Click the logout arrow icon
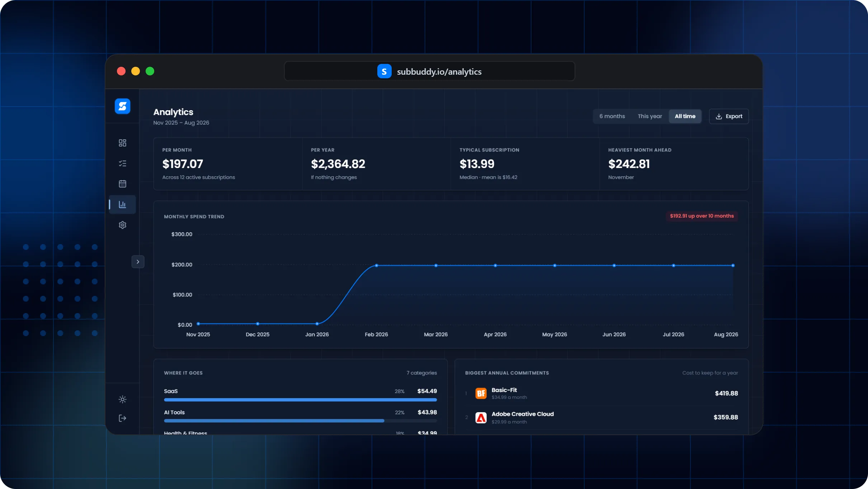 (x=122, y=418)
